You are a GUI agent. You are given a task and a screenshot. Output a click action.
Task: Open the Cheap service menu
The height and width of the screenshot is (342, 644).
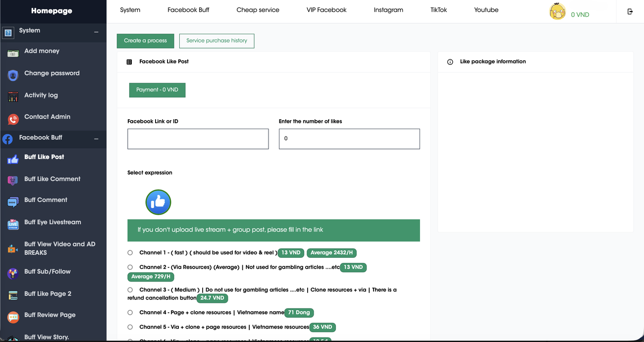coord(258,10)
